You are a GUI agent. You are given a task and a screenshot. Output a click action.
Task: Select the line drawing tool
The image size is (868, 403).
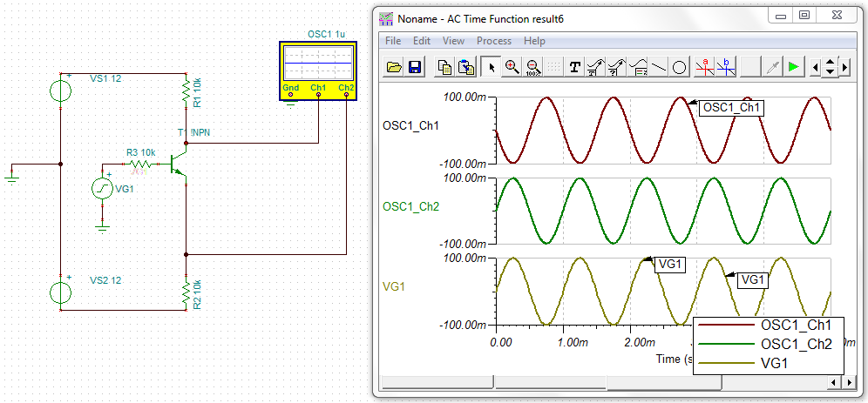(659, 67)
